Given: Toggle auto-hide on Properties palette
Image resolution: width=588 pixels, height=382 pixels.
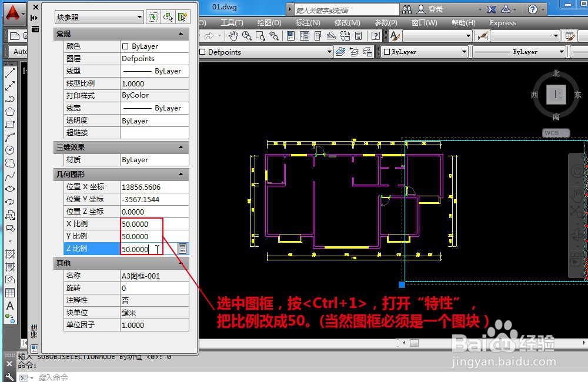Looking at the screenshot, I should (35, 18).
